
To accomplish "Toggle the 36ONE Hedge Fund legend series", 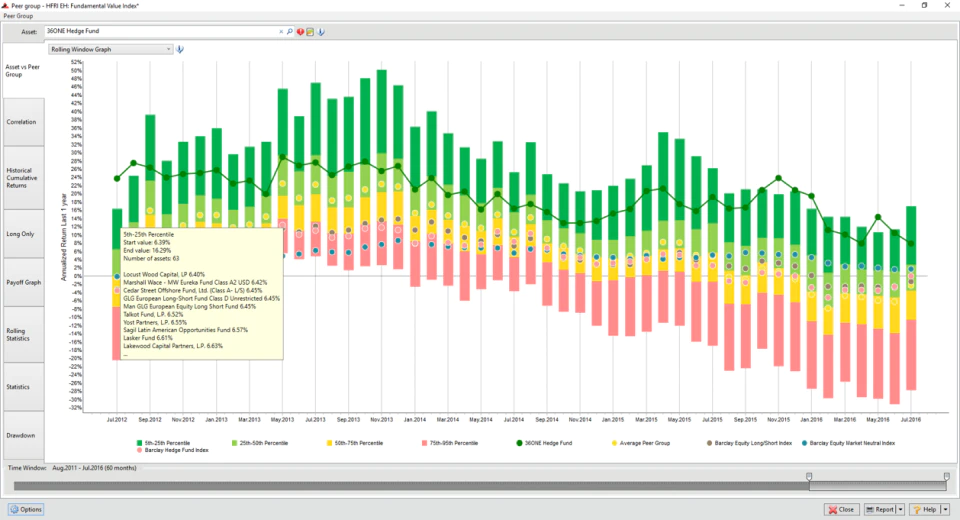I will (545, 443).
